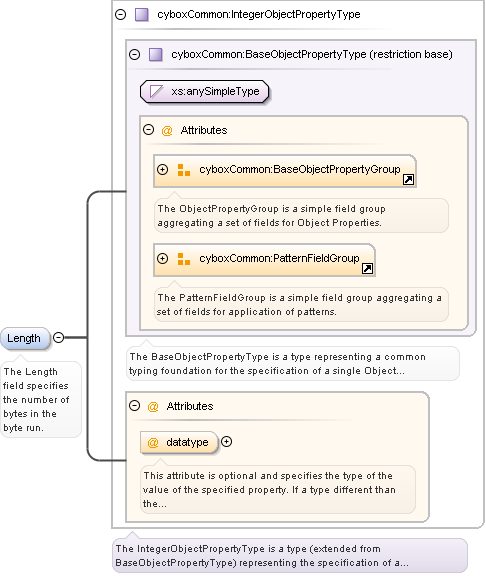This screenshot has height=576, width=486.
Task: Select the xs:anySimpleType node
Action: click(205, 91)
